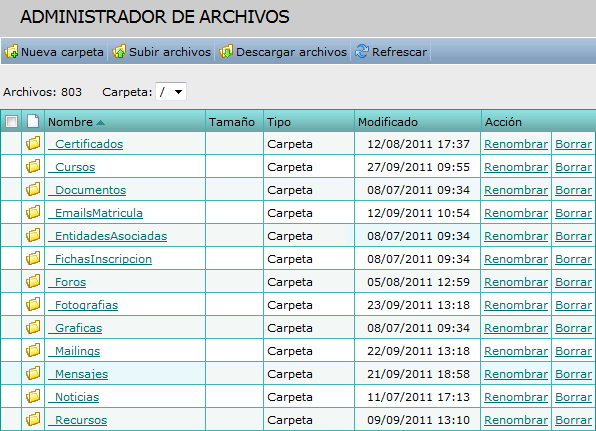The width and height of the screenshot is (596, 431).
Task: Open the _Certificados folder link
Action: (x=86, y=144)
